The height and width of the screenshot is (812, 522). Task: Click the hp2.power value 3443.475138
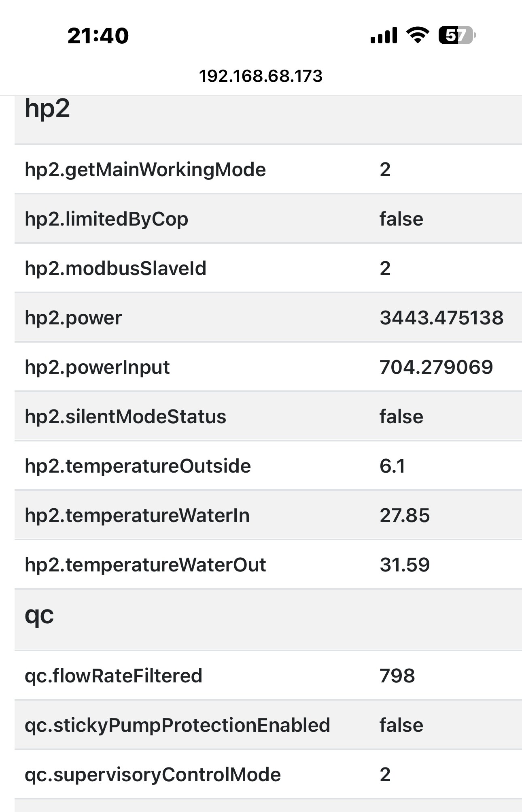(441, 318)
